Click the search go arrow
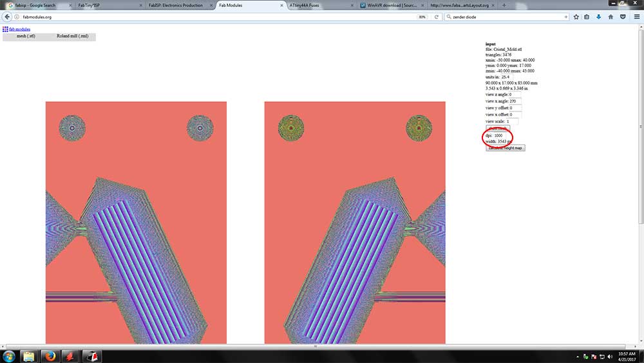This screenshot has height=363, width=644. (x=565, y=17)
